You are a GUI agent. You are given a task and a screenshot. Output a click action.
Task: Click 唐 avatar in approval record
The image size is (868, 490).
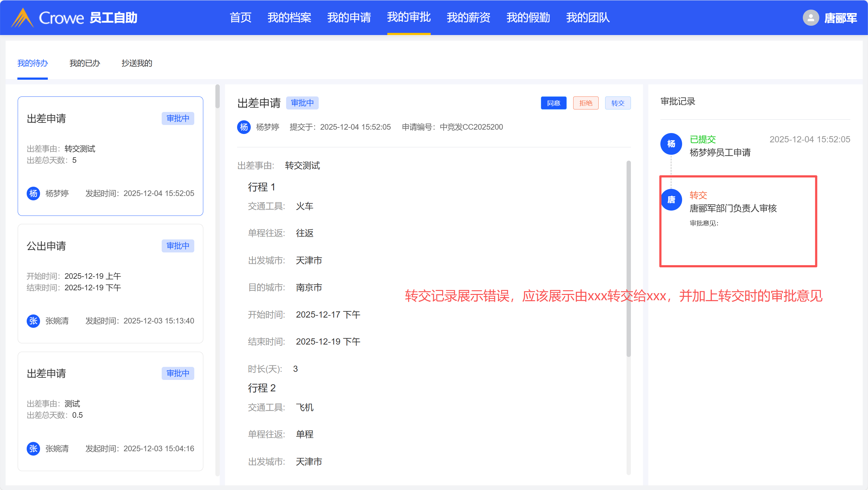point(671,200)
